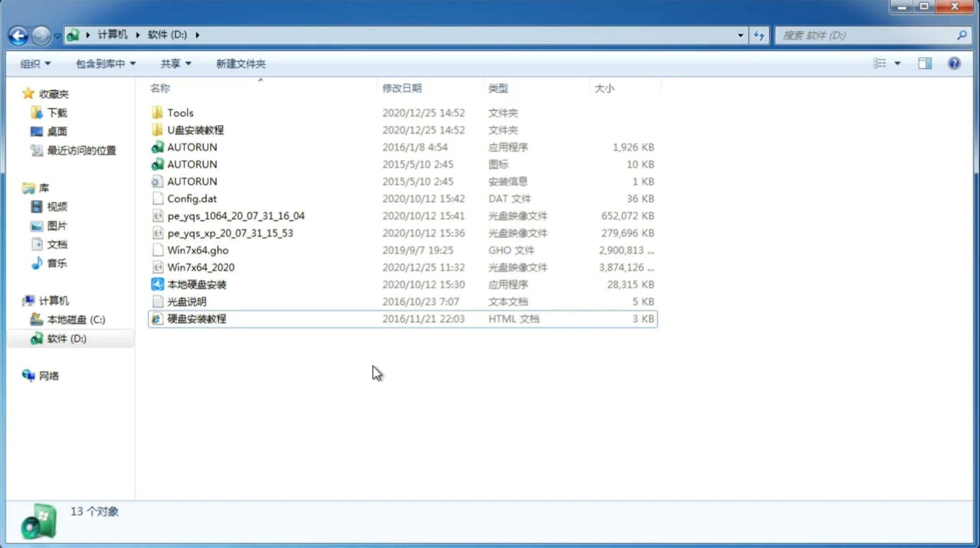This screenshot has height=548, width=980.
Task: Click 包含到库中 dropdown
Action: tap(104, 62)
